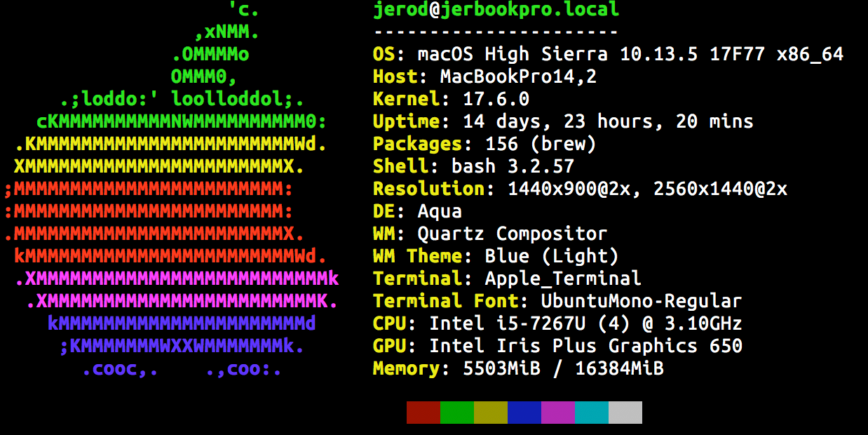This screenshot has width=868, height=435.
Task: Click the cyan swatch in the palette
Action: pyautogui.click(x=591, y=413)
